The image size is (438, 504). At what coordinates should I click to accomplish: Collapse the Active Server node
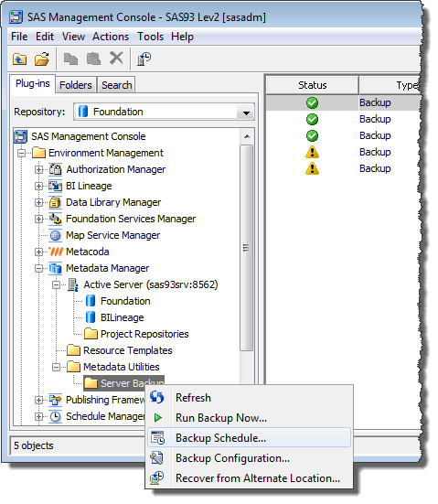click(x=57, y=284)
